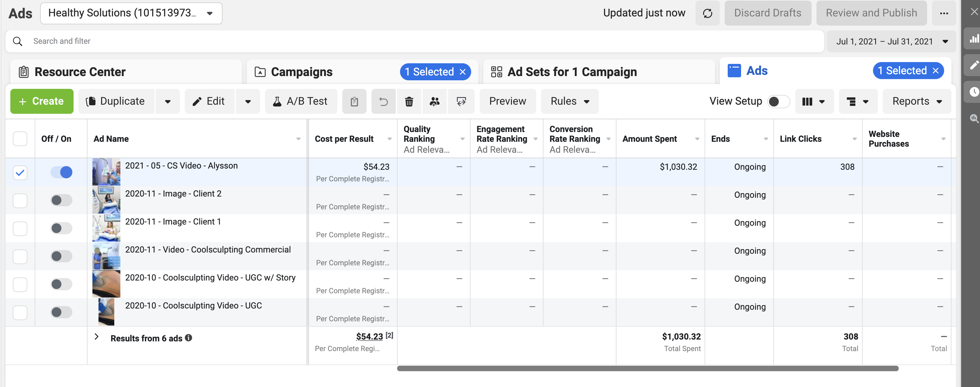980x387 pixels.
Task: Click the trash delete icon
Action: click(x=409, y=101)
